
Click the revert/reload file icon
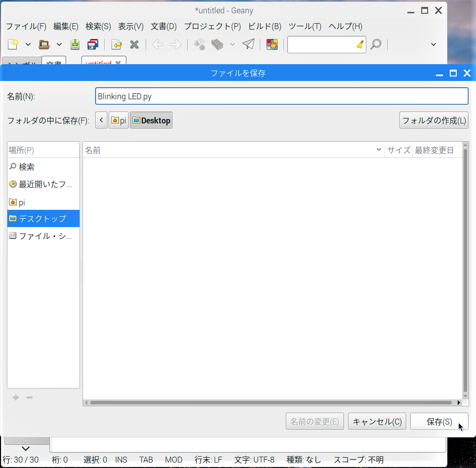tap(117, 44)
